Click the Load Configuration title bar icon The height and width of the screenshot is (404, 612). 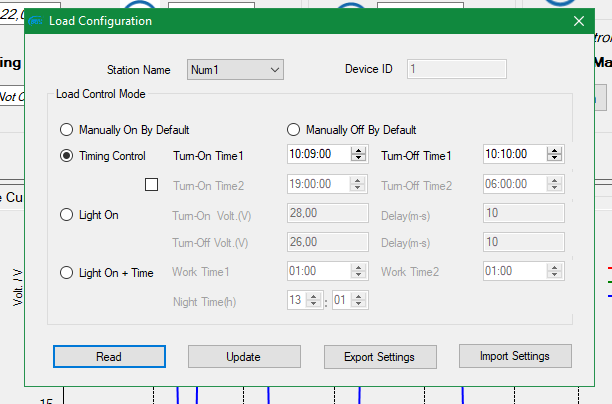(36, 21)
